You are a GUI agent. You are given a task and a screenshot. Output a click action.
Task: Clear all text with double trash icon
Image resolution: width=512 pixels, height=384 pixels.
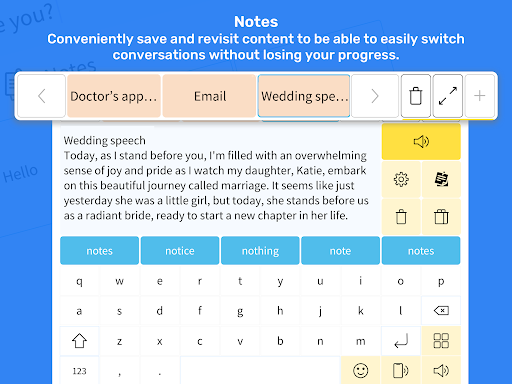click(441, 217)
